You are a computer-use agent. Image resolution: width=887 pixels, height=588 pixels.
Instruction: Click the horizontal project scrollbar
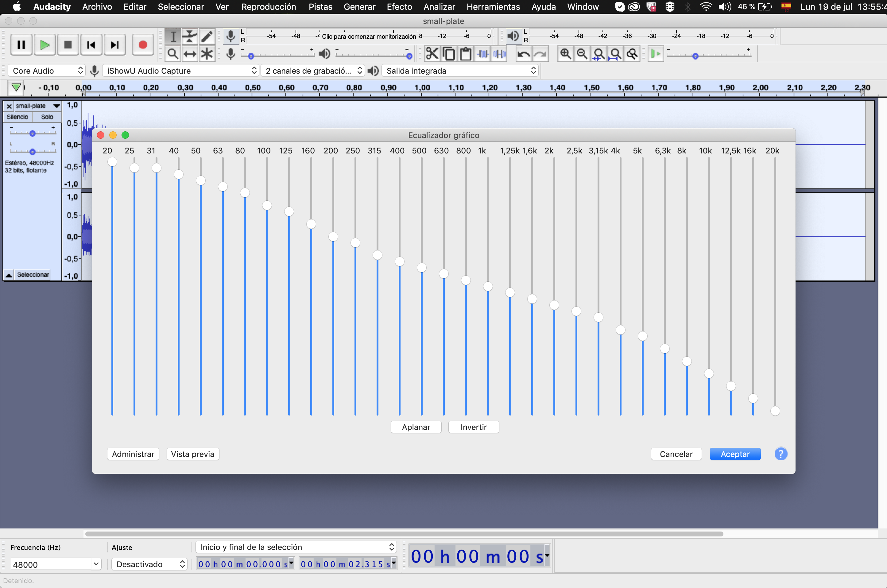404,534
